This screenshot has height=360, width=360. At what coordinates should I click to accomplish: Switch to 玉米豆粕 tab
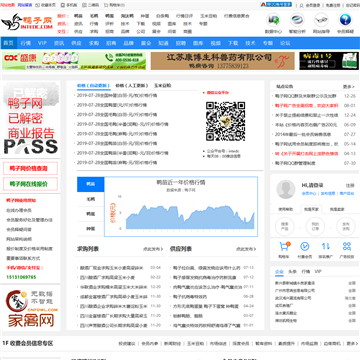tap(162, 86)
